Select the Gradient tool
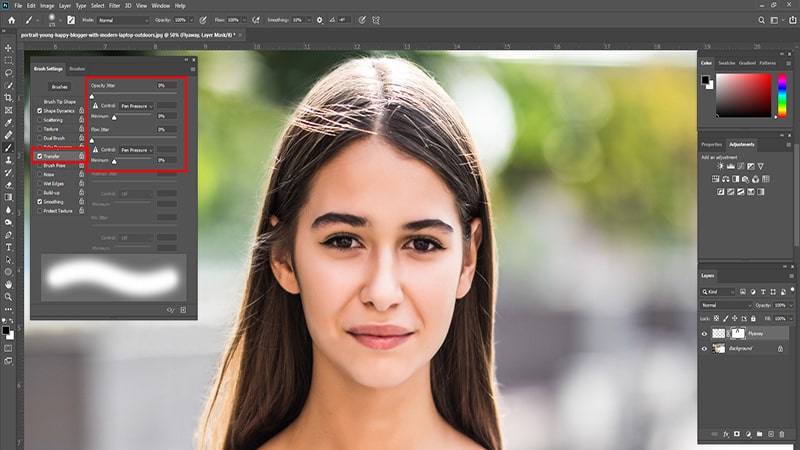800x450 pixels. point(8,197)
